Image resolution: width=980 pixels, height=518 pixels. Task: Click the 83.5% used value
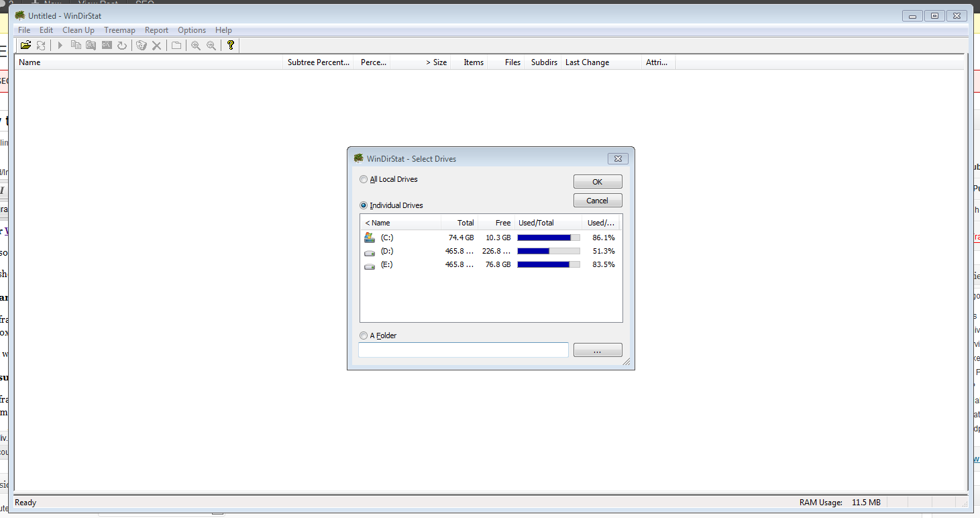604,264
